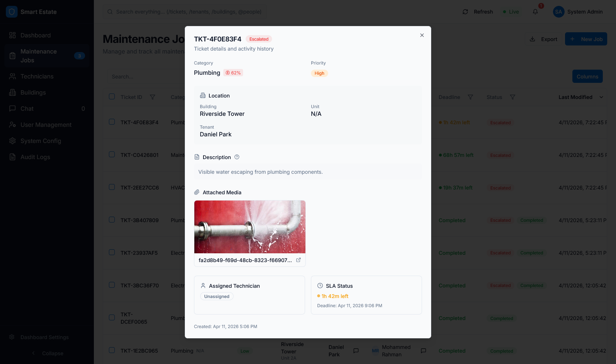
Task: Open Chat from sidebar
Action: (x=47, y=109)
